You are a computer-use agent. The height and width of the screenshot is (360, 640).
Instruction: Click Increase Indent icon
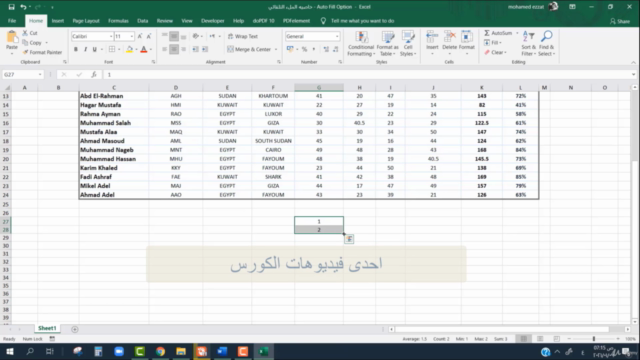[x=205, y=49]
